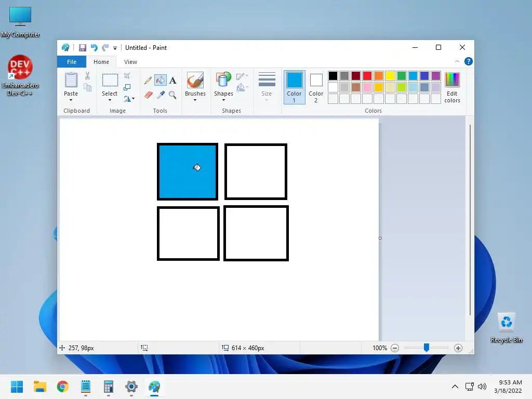Expand the Select dropdown arrow
Screen dimensions: 532x399
(x=110, y=100)
